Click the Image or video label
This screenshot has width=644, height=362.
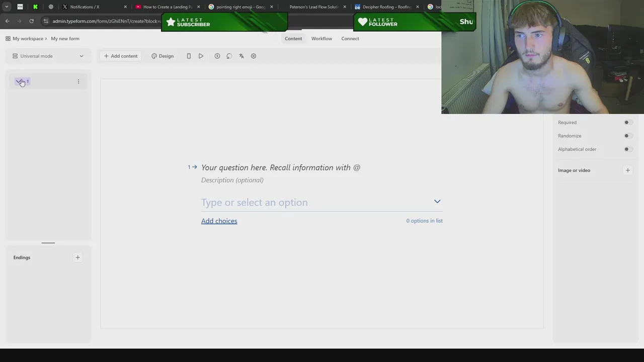(574, 170)
